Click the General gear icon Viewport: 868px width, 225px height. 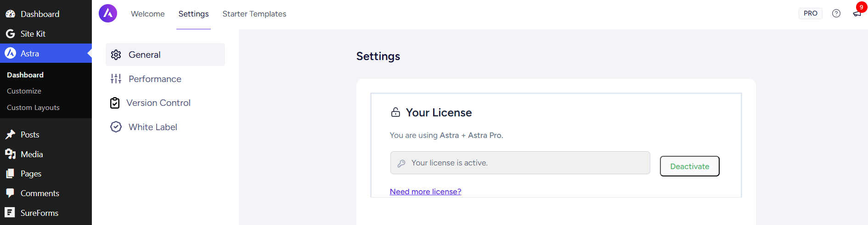pyautogui.click(x=116, y=55)
